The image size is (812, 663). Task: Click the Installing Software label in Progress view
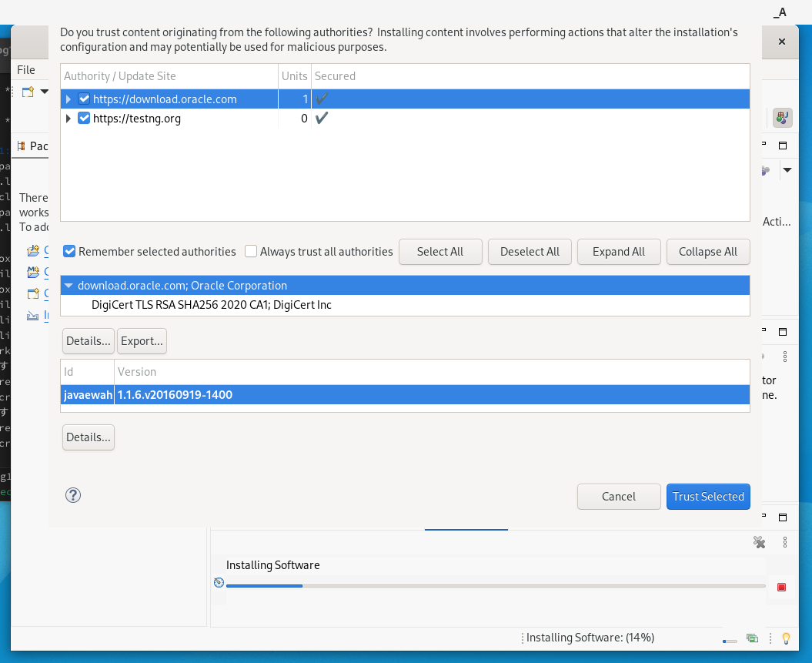pos(273,565)
